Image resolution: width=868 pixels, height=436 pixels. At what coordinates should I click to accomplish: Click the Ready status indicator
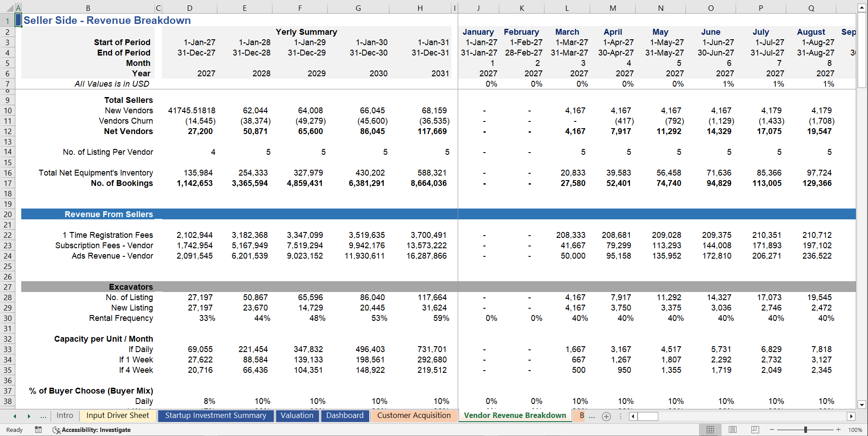click(14, 430)
